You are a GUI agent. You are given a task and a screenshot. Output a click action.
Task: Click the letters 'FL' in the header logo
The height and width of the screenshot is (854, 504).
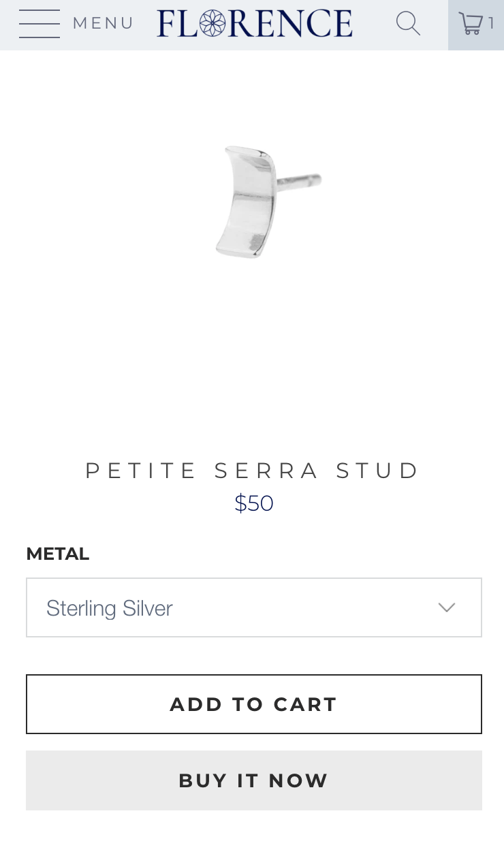tap(177, 24)
